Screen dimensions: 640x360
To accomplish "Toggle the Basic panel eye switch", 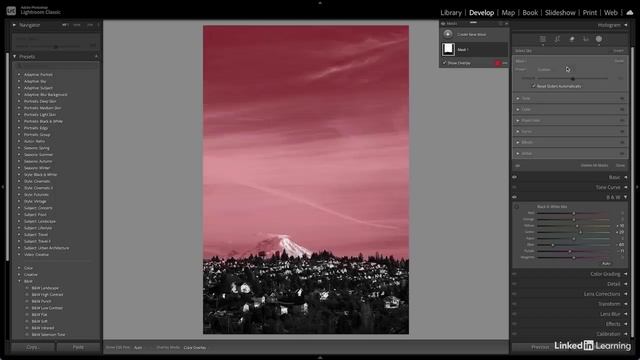I will point(514,177).
